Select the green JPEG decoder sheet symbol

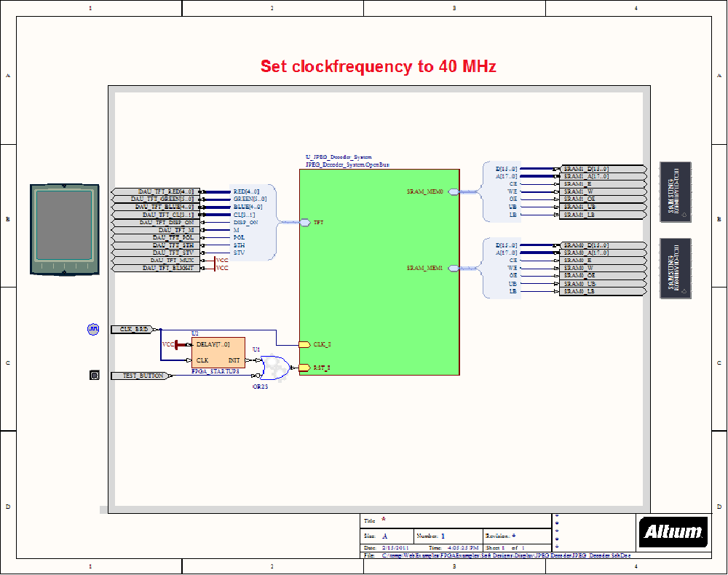(x=379, y=272)
